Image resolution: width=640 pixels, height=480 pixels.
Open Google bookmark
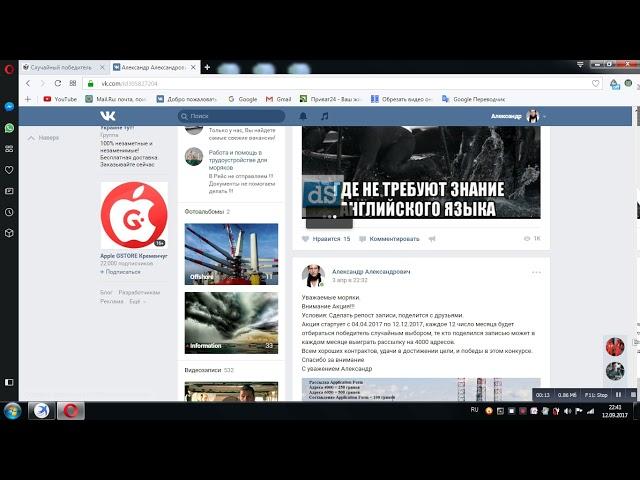point(242,99)
